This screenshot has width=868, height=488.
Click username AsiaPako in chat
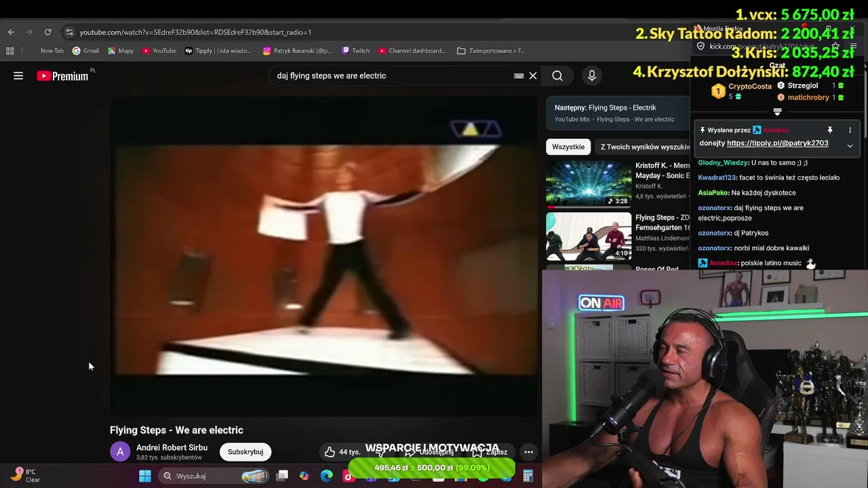(713, 193)
